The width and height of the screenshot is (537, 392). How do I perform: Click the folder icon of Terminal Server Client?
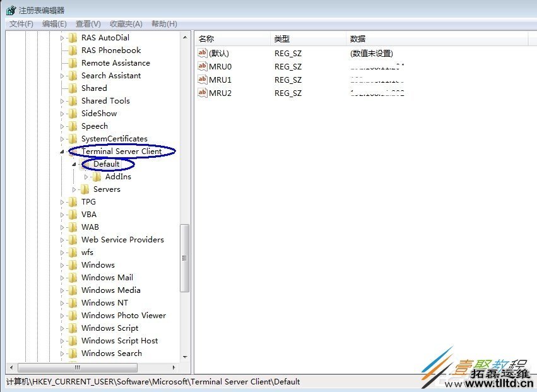(74, 151)
